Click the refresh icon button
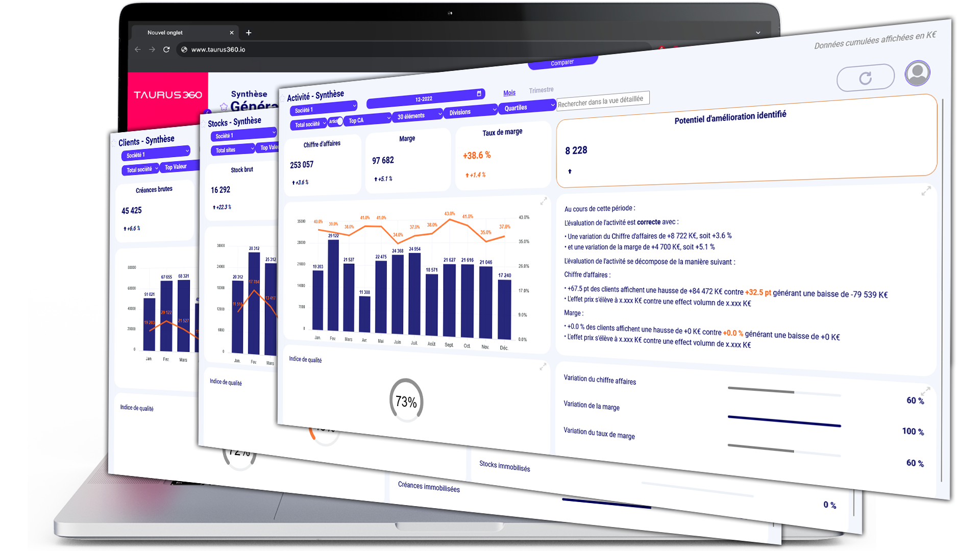The height and width of the screenshot is (551, 980). point(865,78)
